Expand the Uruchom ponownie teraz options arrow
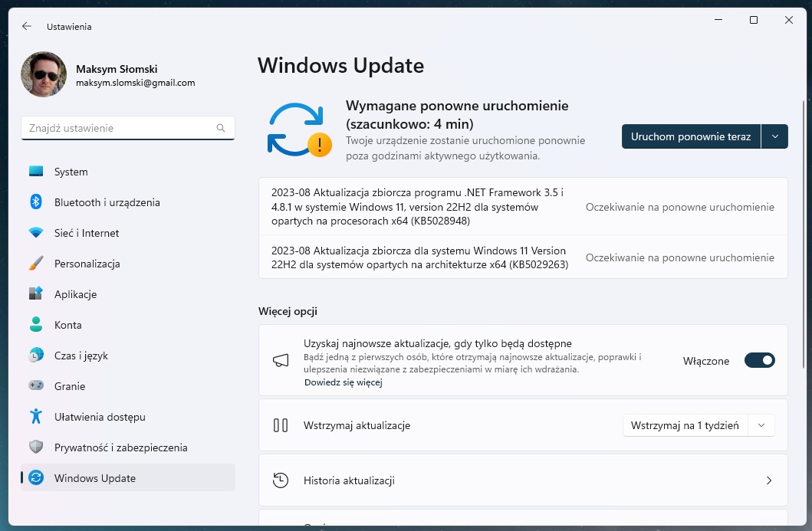 click(774, 136)
